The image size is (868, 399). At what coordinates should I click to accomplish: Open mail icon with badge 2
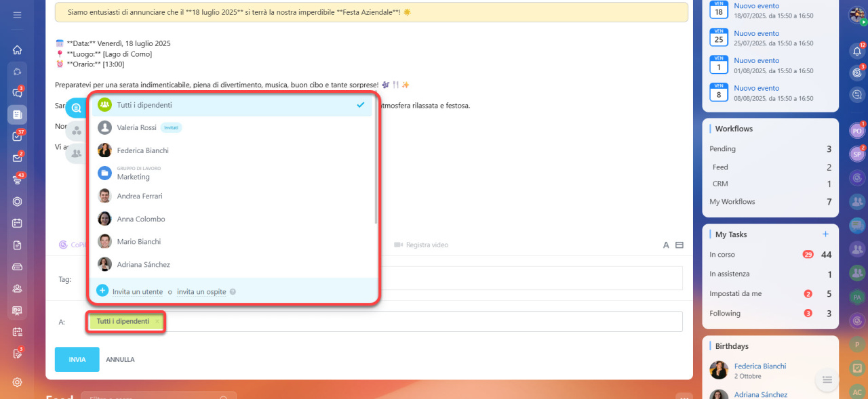coord(17,158)
